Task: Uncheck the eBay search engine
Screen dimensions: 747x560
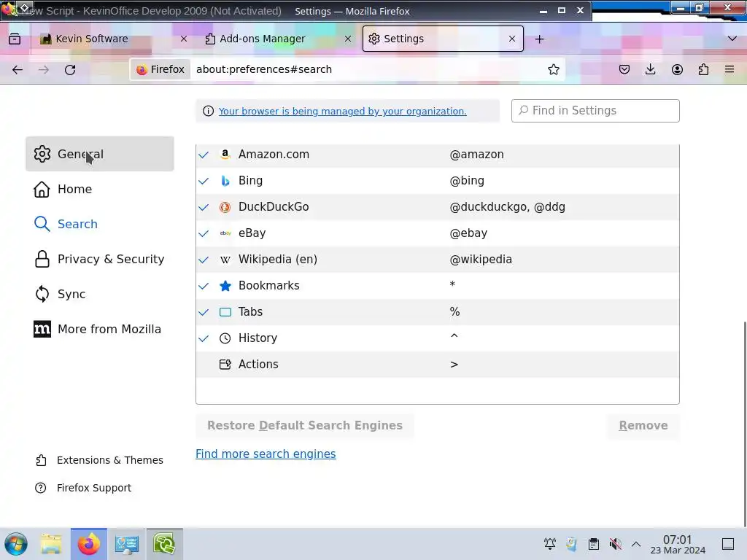Action: pyautogui.click(x=204, y=233)
